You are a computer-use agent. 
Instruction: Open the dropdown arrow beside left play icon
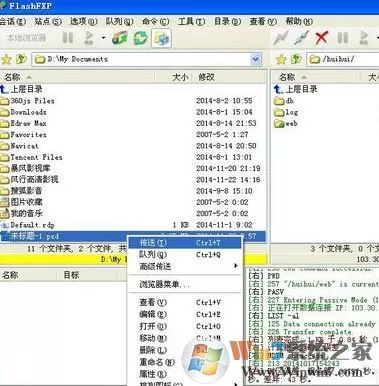(103, 38)
